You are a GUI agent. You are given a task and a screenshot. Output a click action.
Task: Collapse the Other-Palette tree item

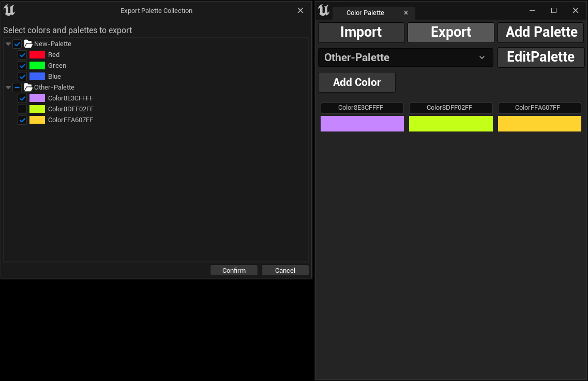7,87
